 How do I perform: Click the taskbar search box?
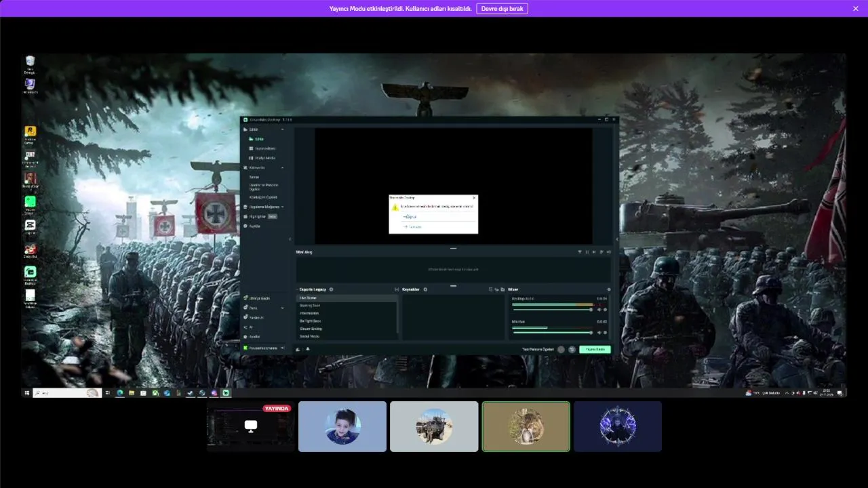tap(67, 392)
